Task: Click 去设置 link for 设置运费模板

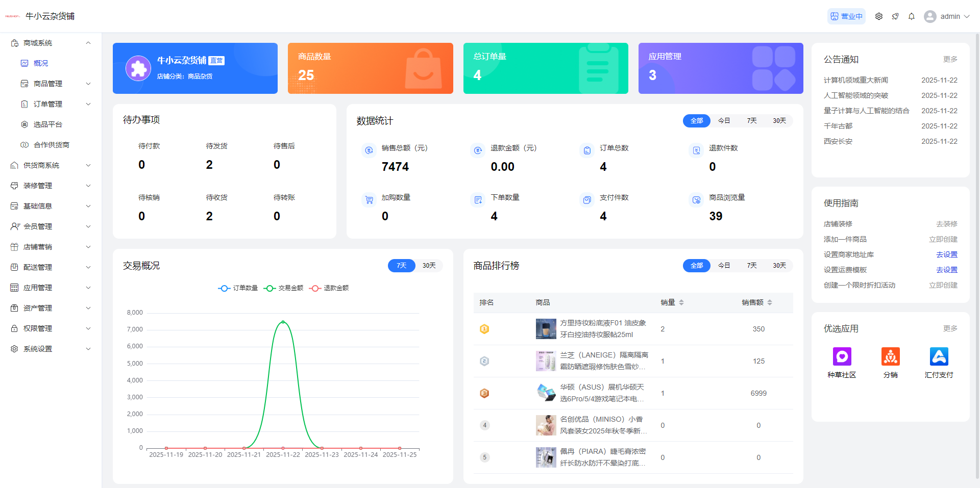Action: click(x=946, y=270)
